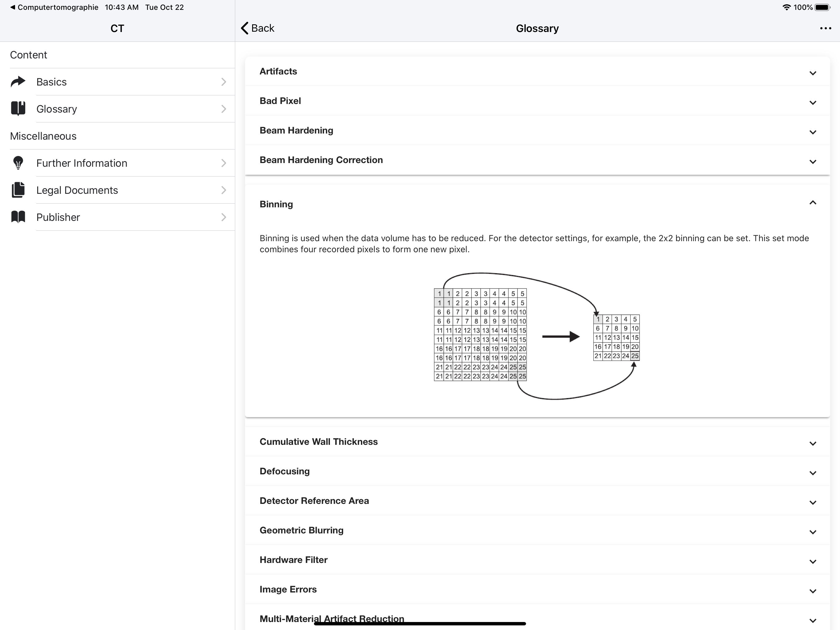Click the Basics share-arrow icon
840x630 pixels.
click(x=18, y=82)
